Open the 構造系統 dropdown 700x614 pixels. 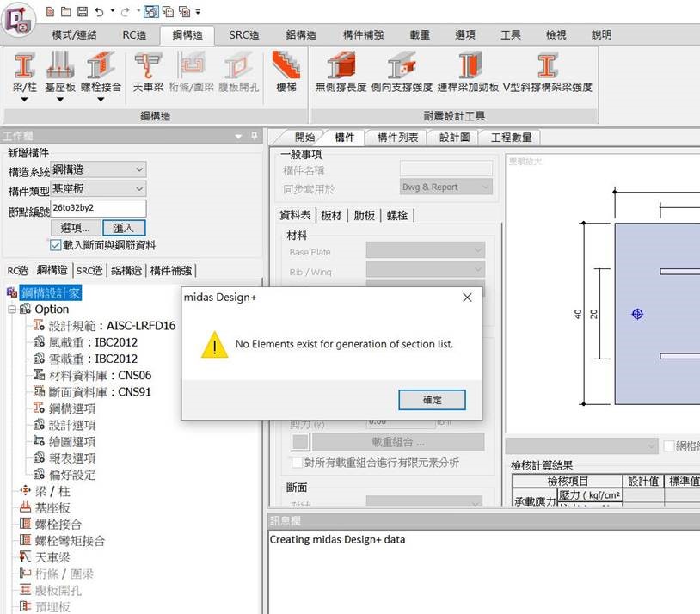point(98,169)
